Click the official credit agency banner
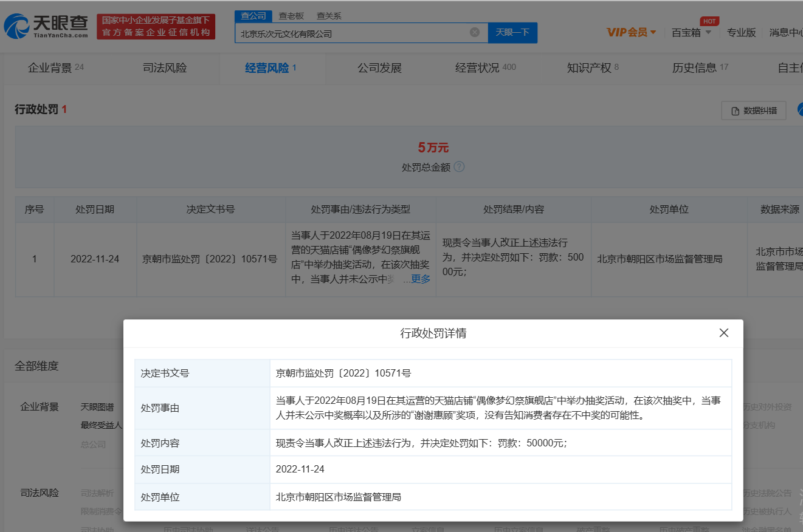Image resolution: width=803 pixels, height=532 pixels. click(156, 27)
